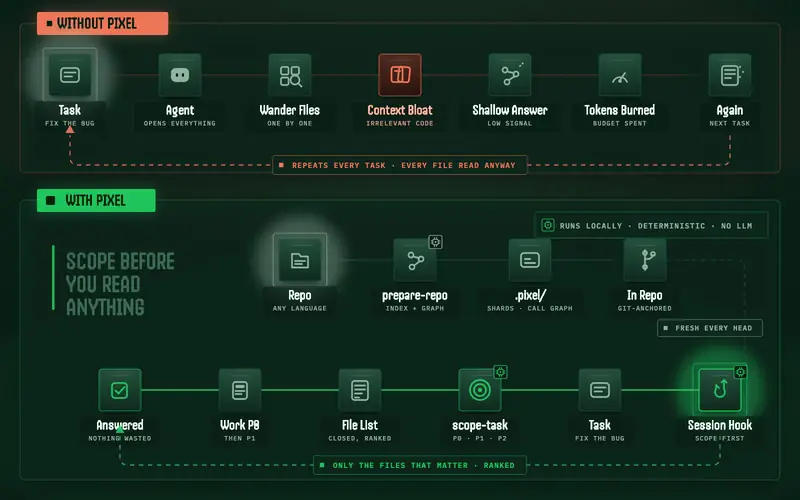Screen dimensions: 800x500
Task: Click the '.pixel/' node title
Action: click(530, 295)
